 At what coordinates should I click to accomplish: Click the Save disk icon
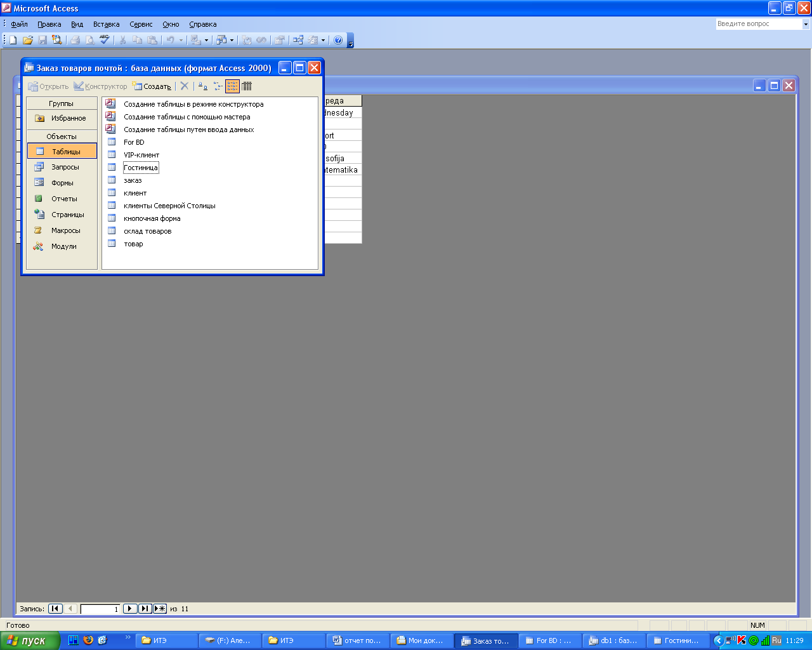(x=43, y=40)
